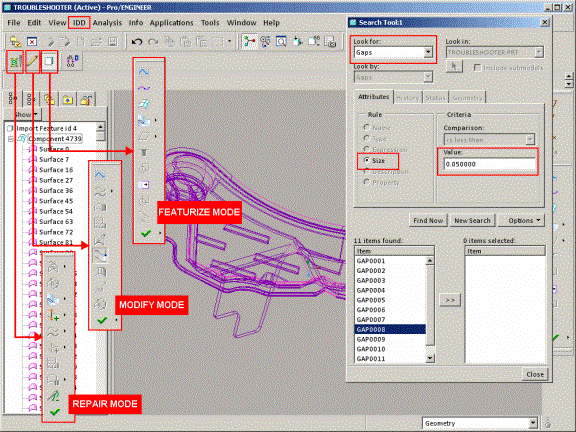Accept with green checkmark in Repair toolbar
The width and height of the screenshot is (576, 432).
(55, 412)
